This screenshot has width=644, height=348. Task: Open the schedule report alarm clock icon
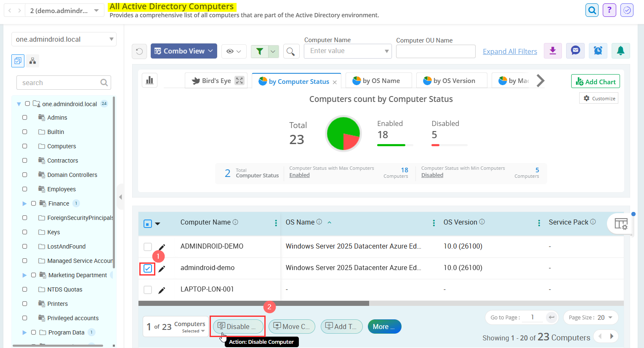[x=598, y=51]
